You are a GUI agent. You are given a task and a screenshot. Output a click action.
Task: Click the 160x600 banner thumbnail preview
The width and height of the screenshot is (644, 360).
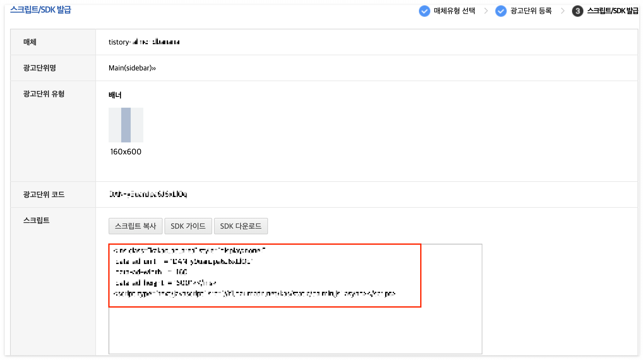(x=126, y=125)
